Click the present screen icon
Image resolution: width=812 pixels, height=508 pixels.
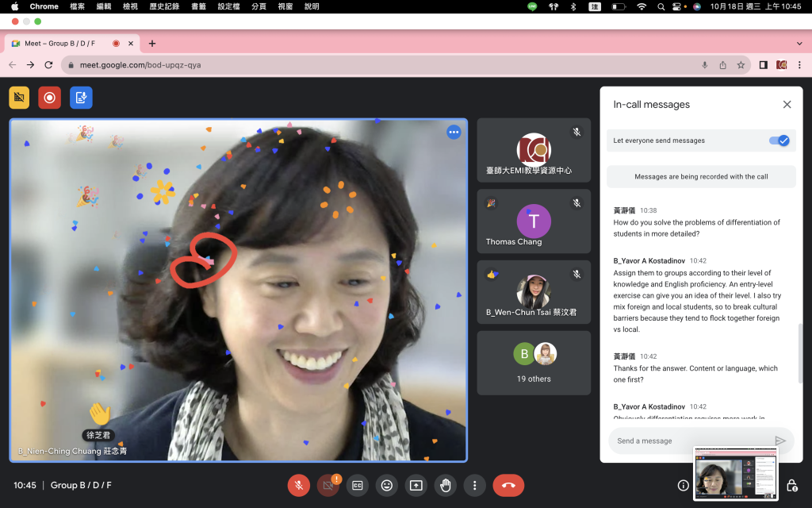pos(416,485)
